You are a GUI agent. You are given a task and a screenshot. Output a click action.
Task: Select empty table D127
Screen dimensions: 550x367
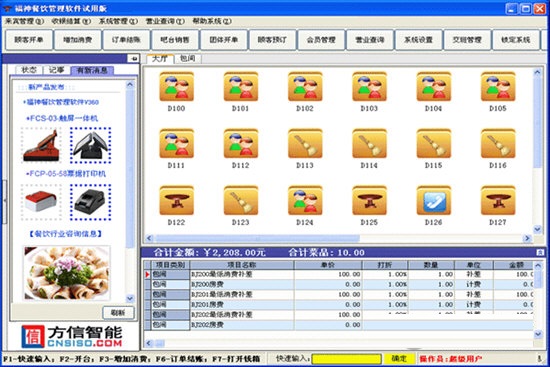[498, 200]
